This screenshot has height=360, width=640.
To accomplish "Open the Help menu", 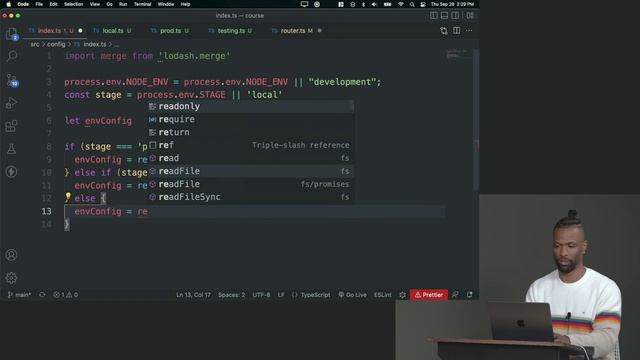I will [x=185, y=4].
